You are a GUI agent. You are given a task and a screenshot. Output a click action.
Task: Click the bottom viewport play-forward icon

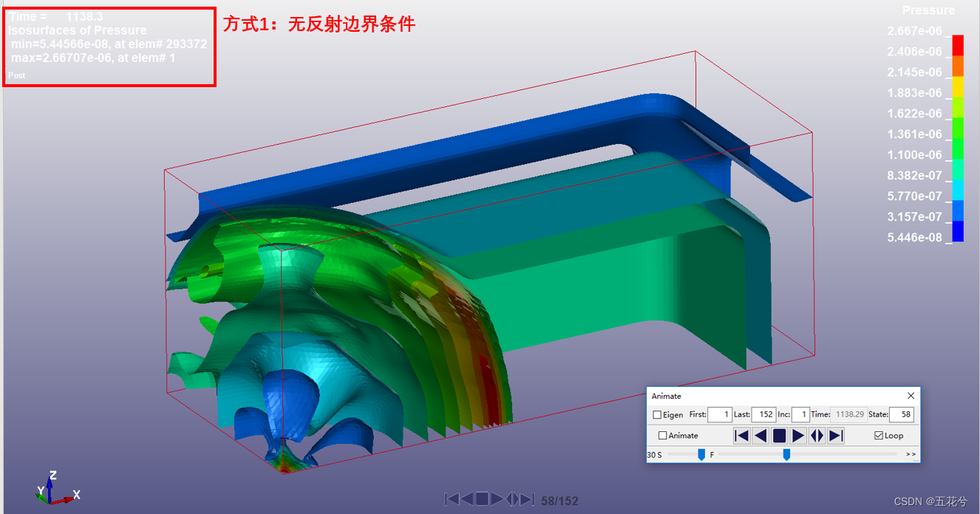tap(497, 499)
